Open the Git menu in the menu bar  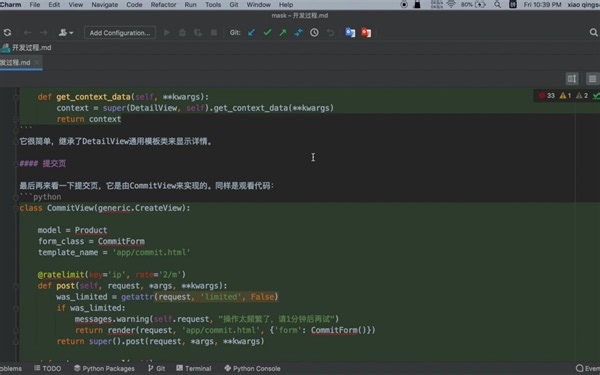pyautogui.click(x=234, y=5)
